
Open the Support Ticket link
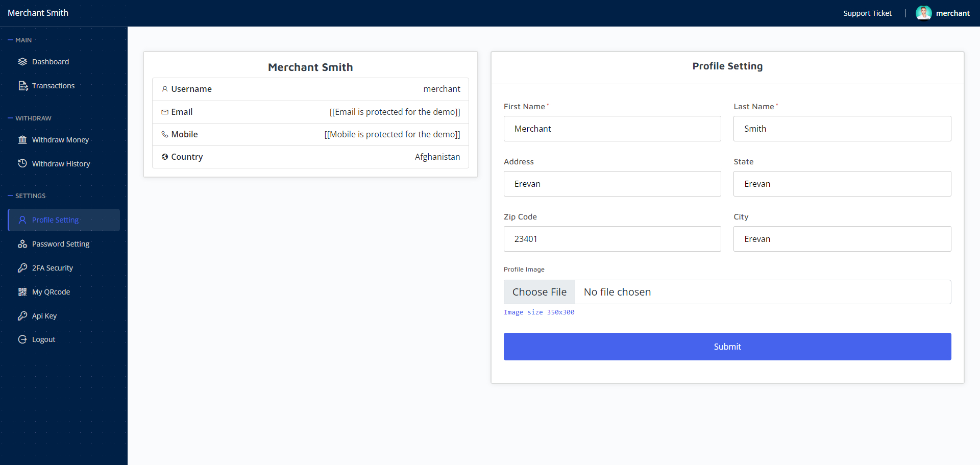(x=867, y=13)
